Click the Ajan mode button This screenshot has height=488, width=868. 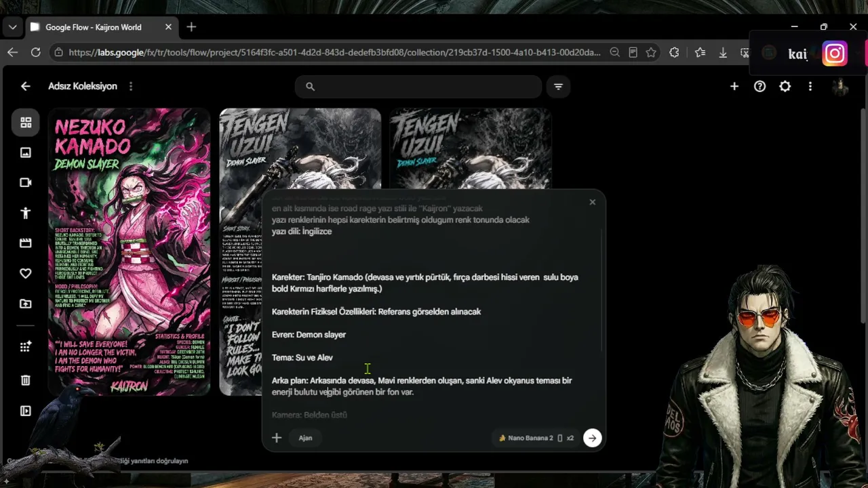click(x=305, y=438)
